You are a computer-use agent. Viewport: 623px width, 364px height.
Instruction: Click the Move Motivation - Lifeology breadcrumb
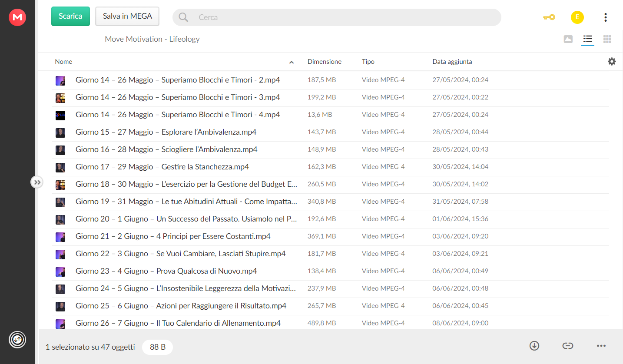(152, 39)
